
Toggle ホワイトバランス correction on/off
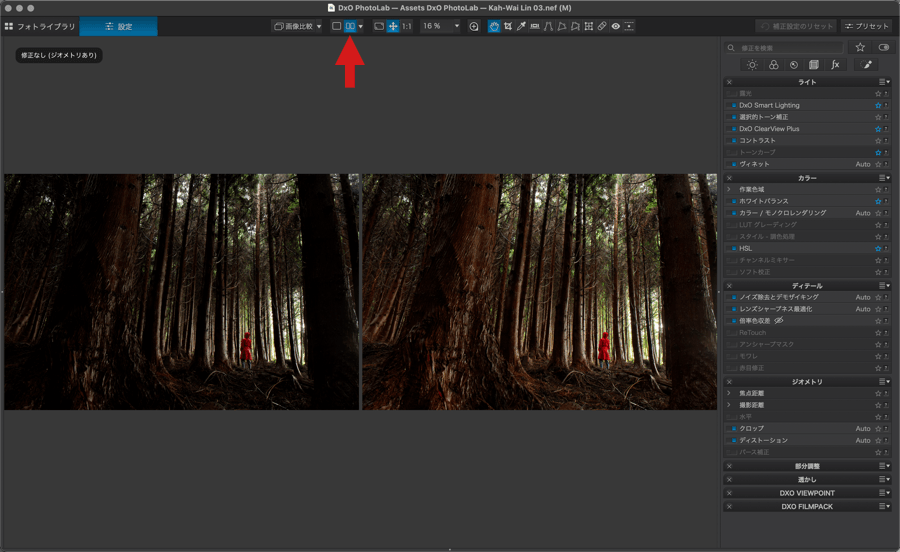[732, 201]
